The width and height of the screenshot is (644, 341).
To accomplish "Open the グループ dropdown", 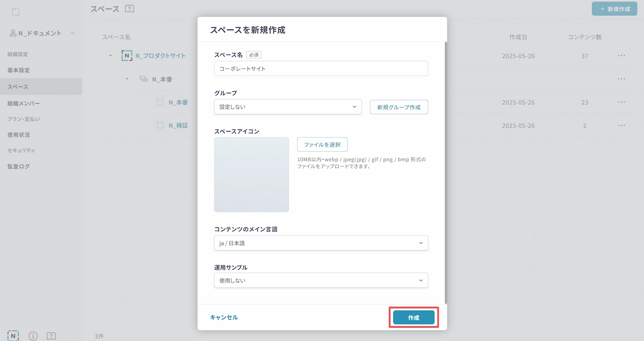I will [x=287, y=107].
